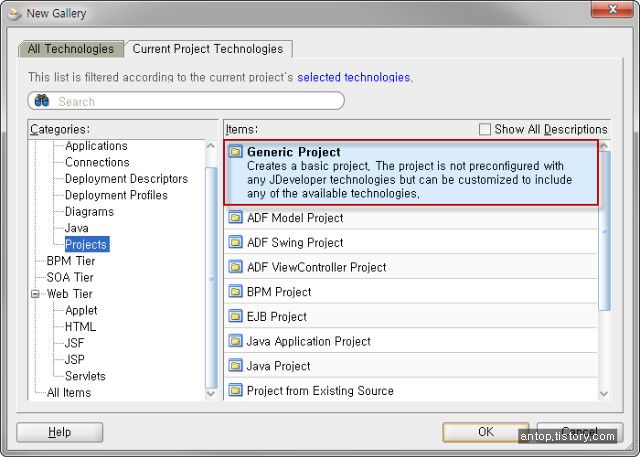Click Categories scroll down arrow

tap(211, 393)
